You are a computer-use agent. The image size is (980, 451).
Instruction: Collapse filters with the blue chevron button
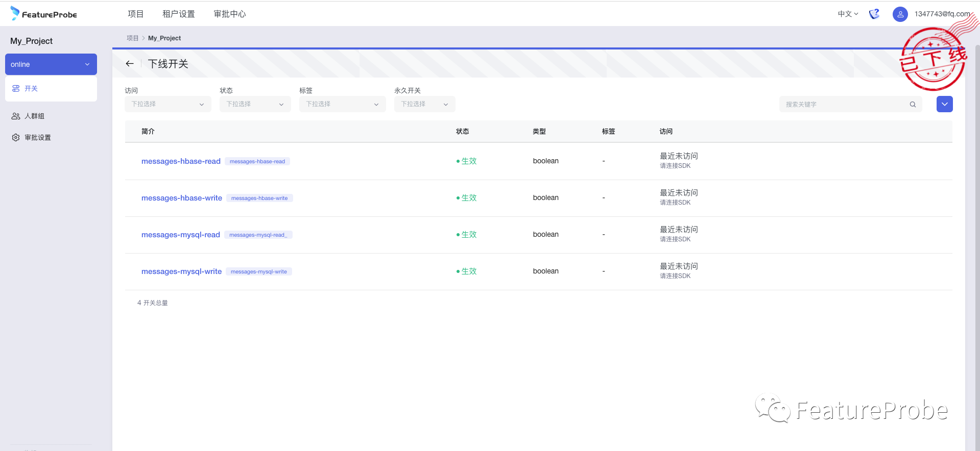tap(945, 104)
